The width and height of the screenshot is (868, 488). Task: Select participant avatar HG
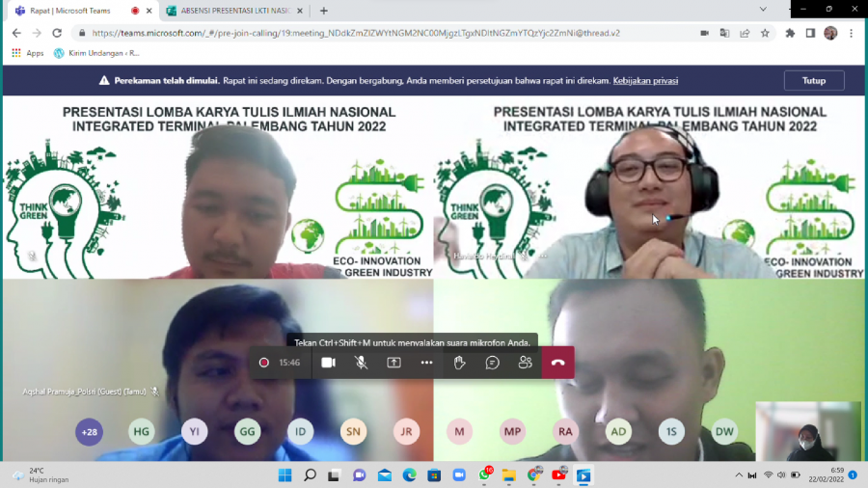click(x=141, y=431)
